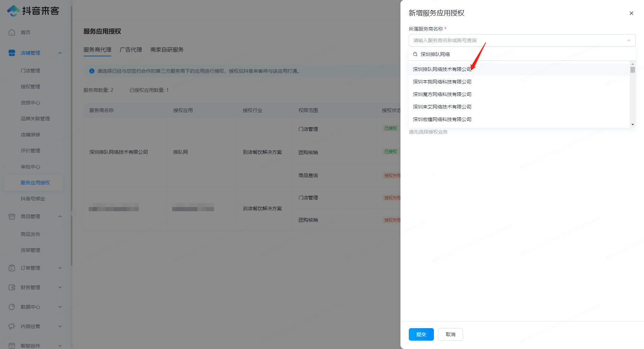Click the blue 提交 button
This screenshot has height=349, width=644.
pyautogui.click(x=421, y=334)
